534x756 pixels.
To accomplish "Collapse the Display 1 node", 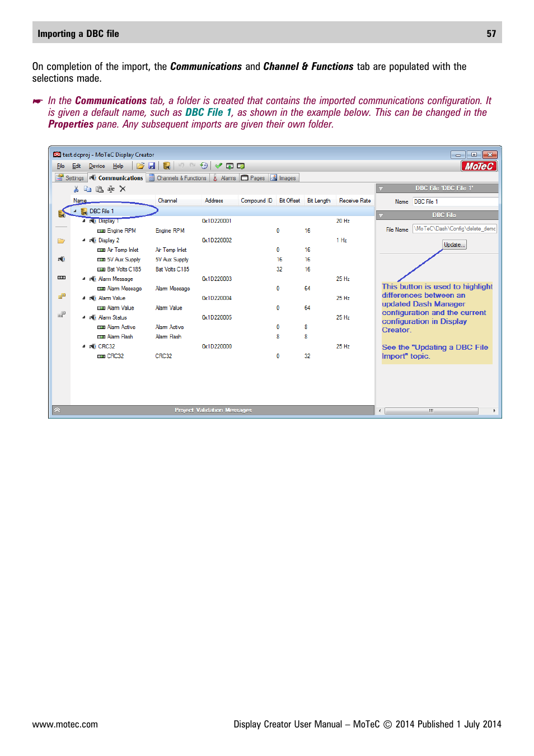I will coord(84,221).
